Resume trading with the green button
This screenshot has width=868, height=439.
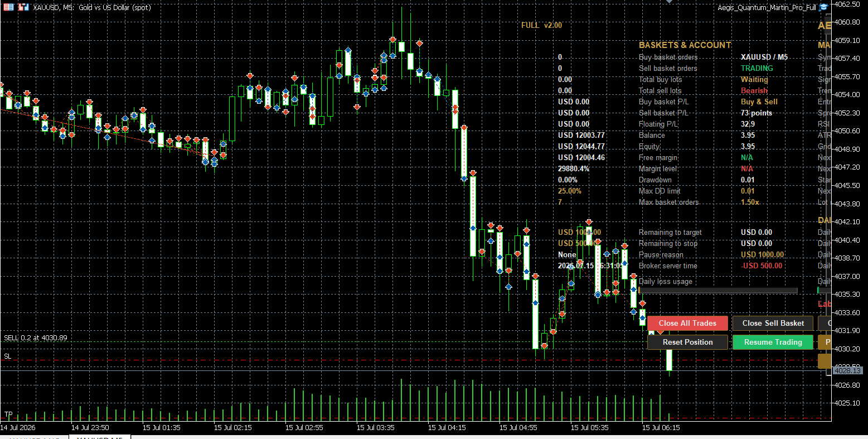pos(773,342)
